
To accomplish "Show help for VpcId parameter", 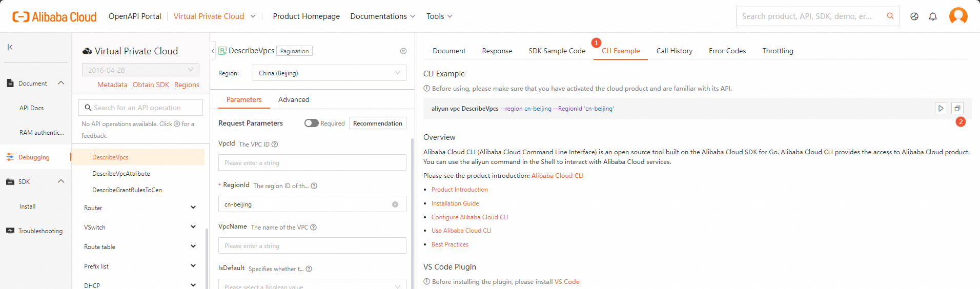I will coord(275,144).
